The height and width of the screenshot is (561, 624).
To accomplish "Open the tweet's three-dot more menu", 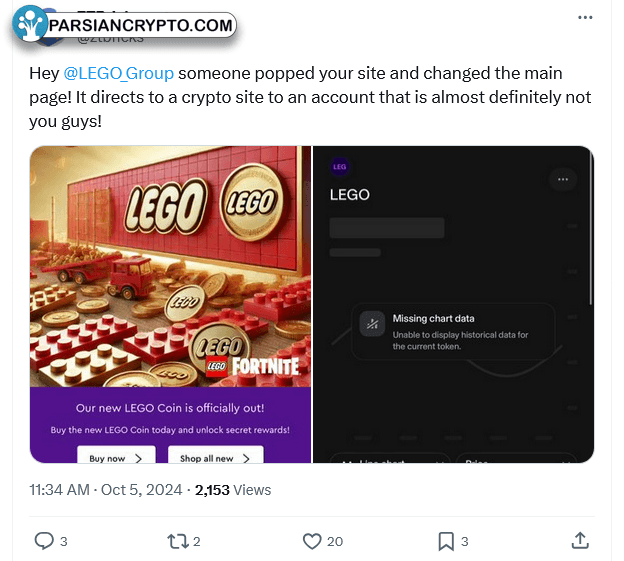I will [x=585, y=18].
